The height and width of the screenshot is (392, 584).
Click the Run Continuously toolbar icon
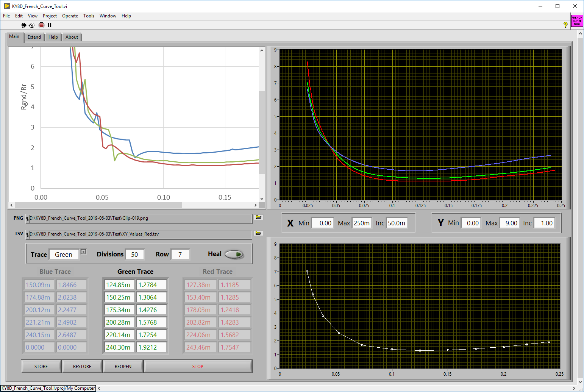(32, 25)
